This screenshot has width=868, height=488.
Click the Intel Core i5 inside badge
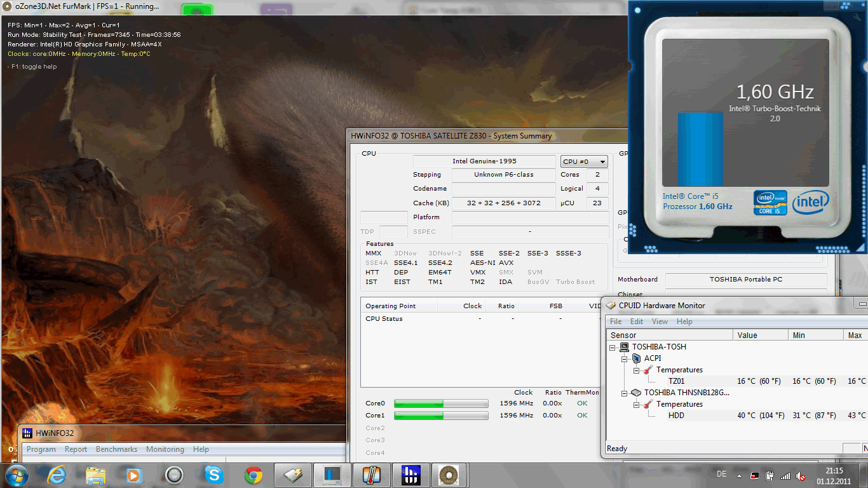point(770,203)
